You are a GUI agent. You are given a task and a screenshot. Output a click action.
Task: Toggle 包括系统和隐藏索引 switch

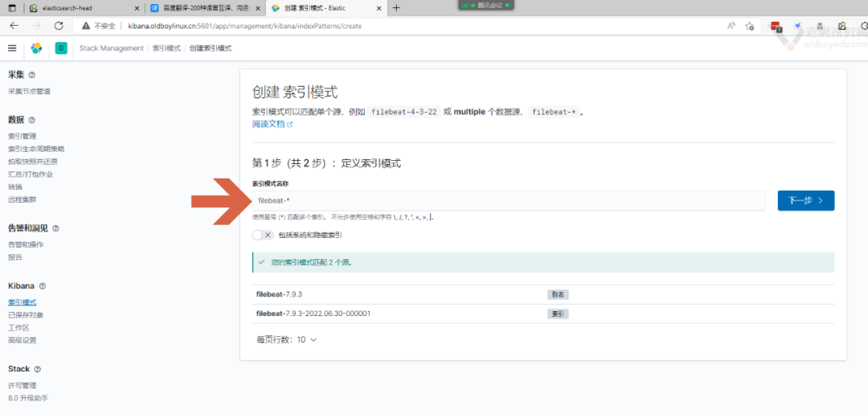pyautogui.click(x=262, y=235)
